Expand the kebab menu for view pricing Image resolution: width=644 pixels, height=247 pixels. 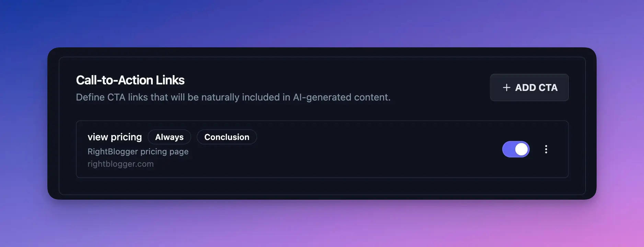(546, 149)
